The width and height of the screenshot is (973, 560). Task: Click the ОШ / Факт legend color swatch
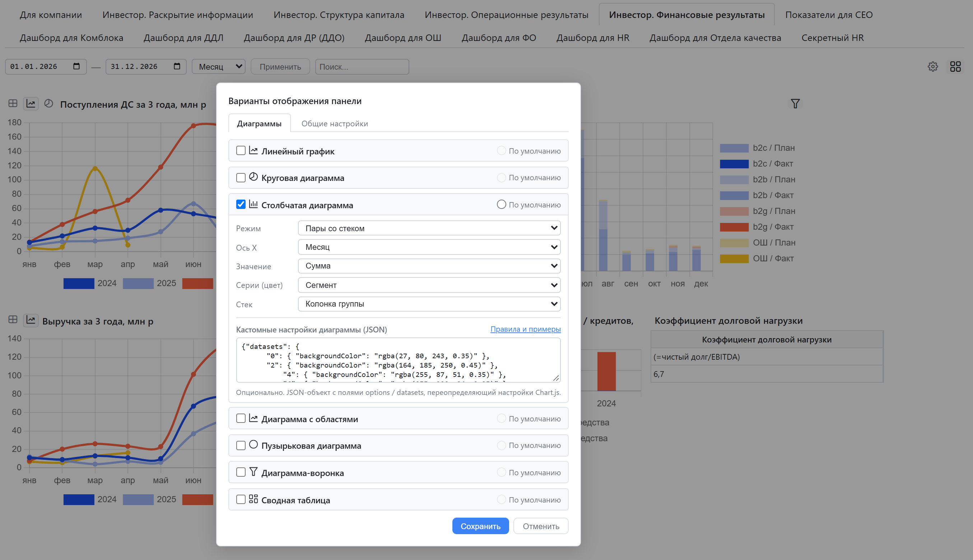(x=734, y=258)
